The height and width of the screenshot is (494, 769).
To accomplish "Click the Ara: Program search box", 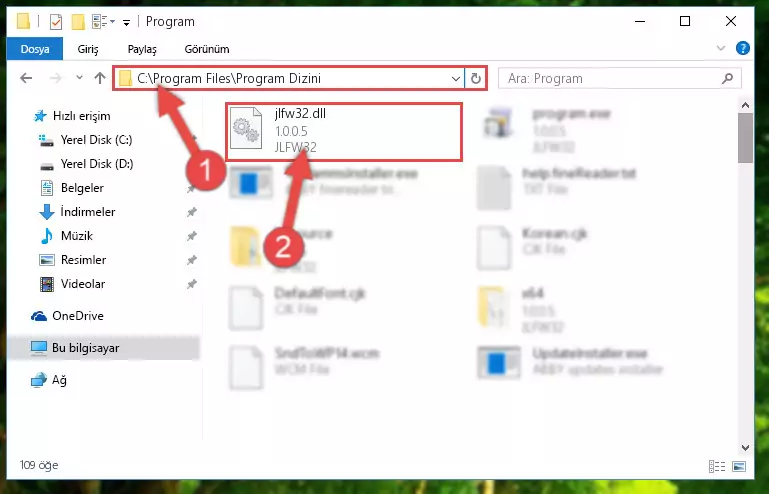I will [619, 78].
